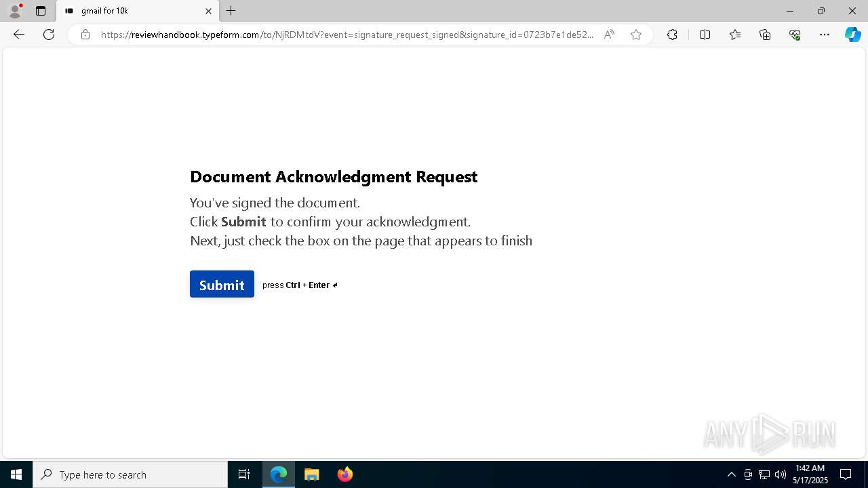Click the blue Submit button

pyautogui.click(x=222, y=284)
